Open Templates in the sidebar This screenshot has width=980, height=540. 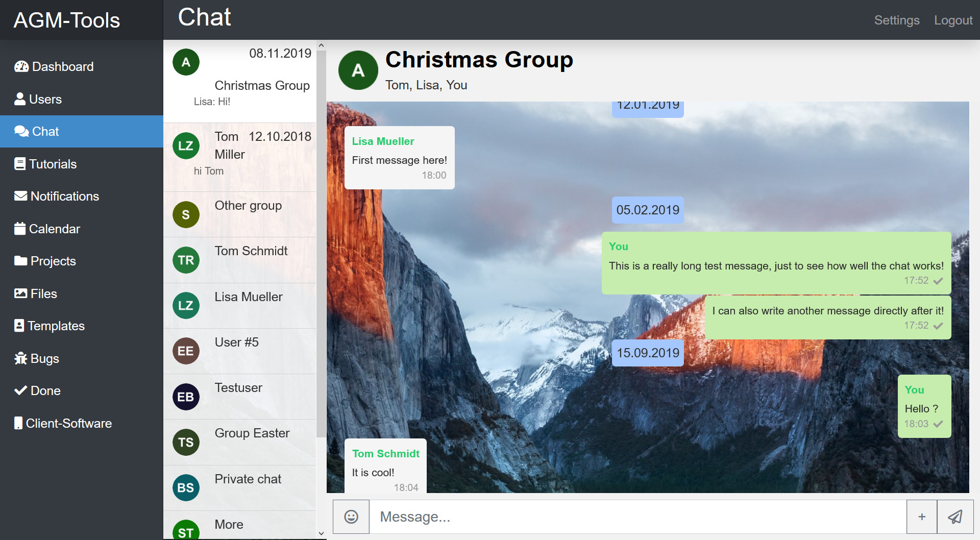coord(82,326)
